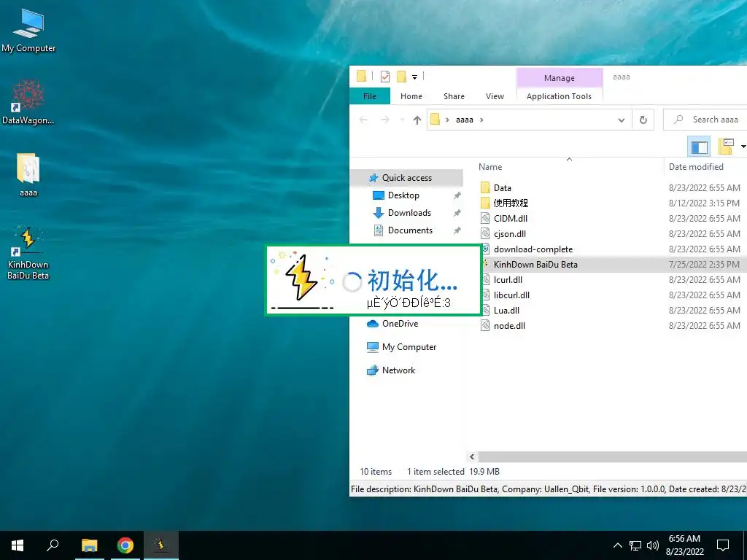Image resolution: width=747 pixels, height=560 pixels.
Task: Select the aaaa folder on the desktop
Action: (x=28, y=174)
